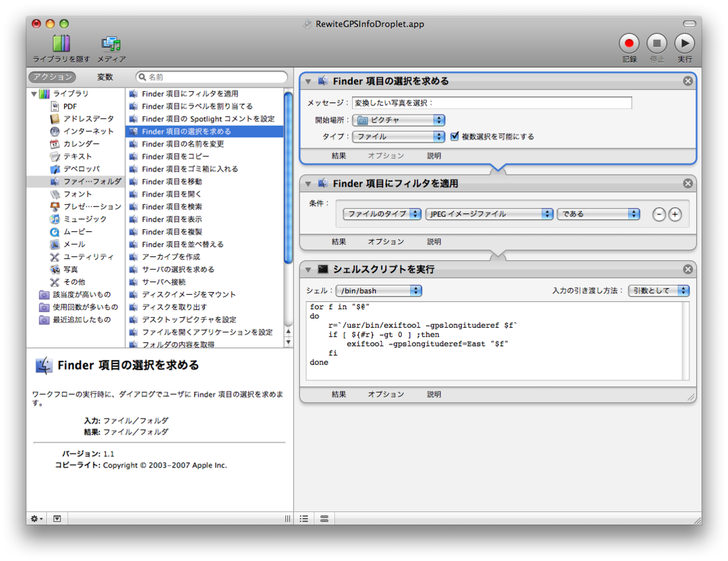Click the action list vertical scrollbar
Screen dimensions: 728x561
pos(288,178)
